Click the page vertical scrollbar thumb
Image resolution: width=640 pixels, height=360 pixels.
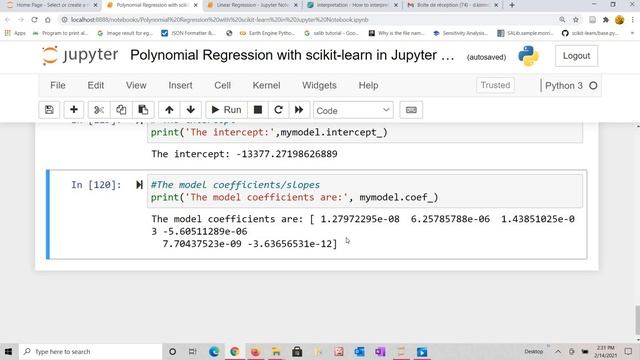pyautogui.click(x=637, y=320)
